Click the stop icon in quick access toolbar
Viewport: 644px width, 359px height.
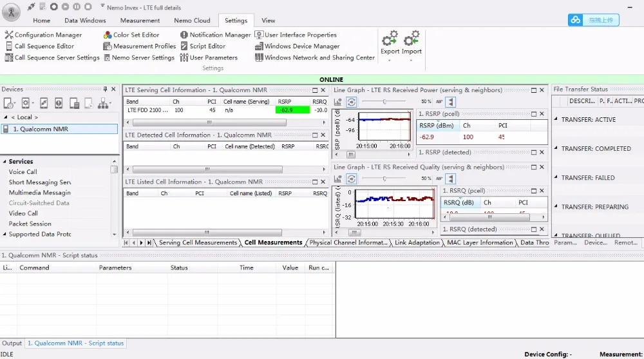(x=88, y=6)
